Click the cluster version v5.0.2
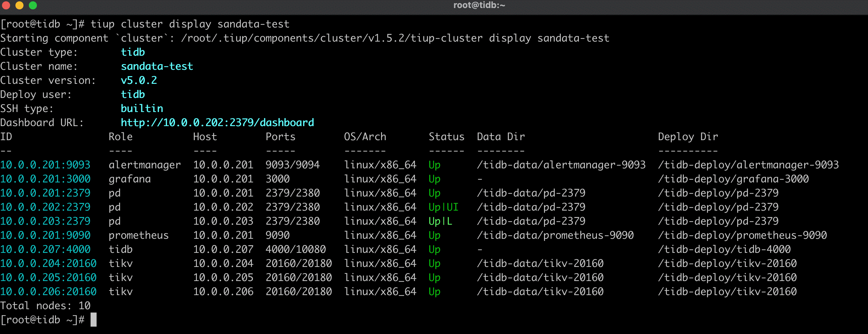868x334 pixels. pos(139,80)
